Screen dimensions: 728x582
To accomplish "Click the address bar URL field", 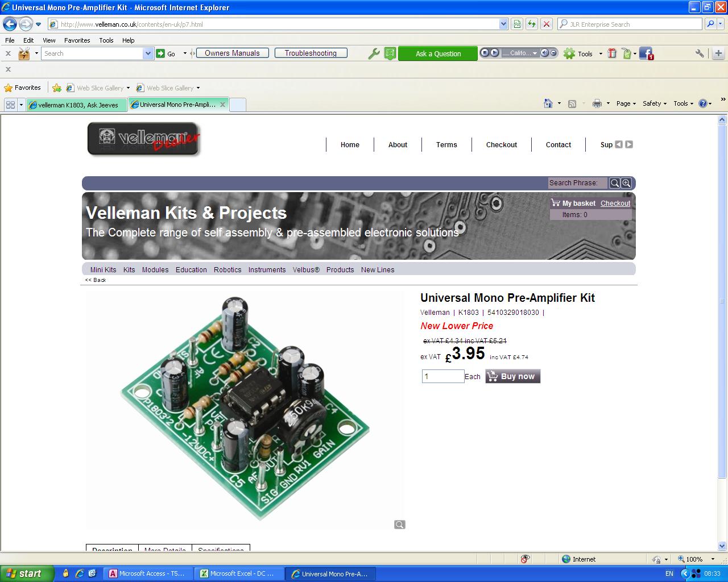I will (x=273, y=24).
